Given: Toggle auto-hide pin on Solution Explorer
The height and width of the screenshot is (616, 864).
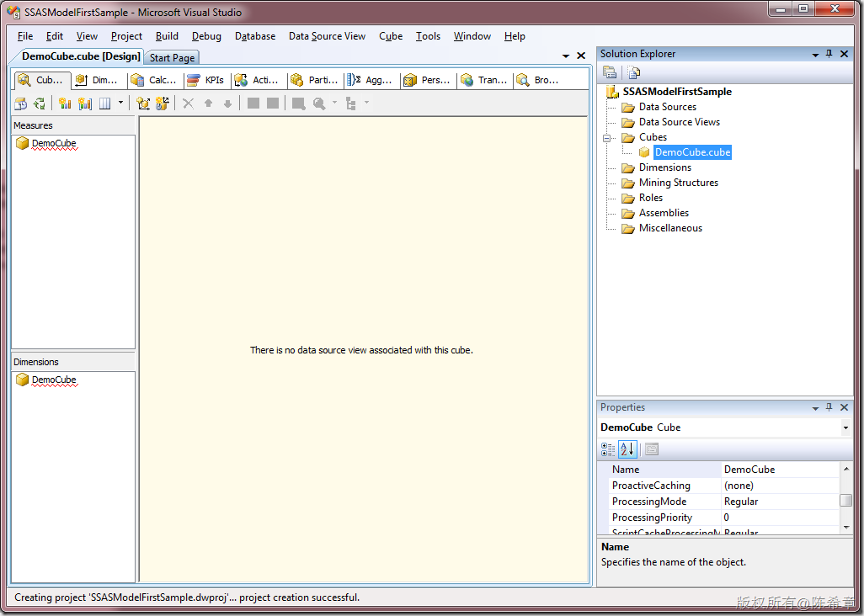Looking at the screenshot, I should click(829, 54).
